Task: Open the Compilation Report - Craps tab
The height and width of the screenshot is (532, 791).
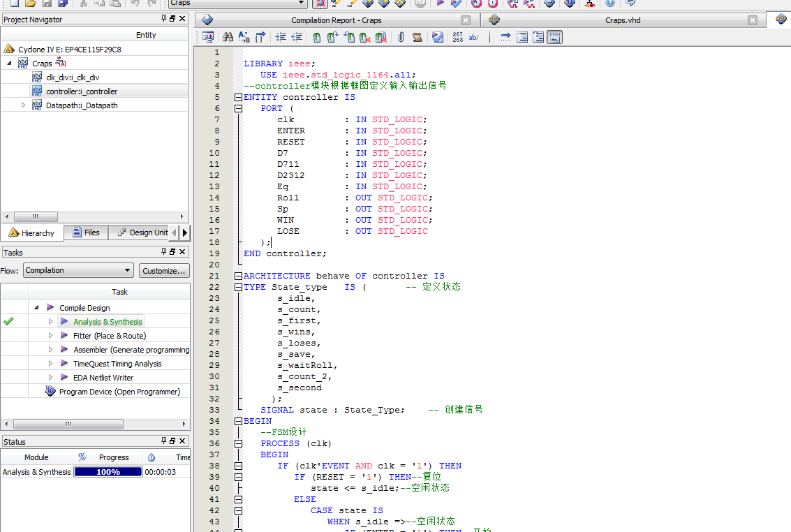Action: (336, 20)
